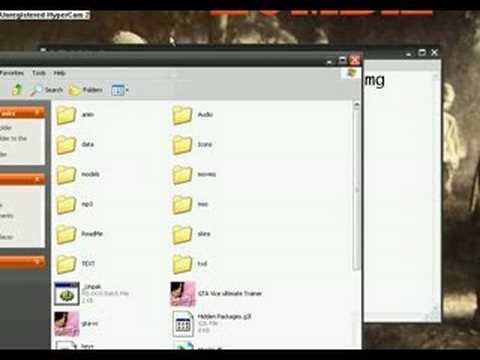Click the Audio folder name
This screenshot has height=360, width=480.
click(x=205, y=114)
